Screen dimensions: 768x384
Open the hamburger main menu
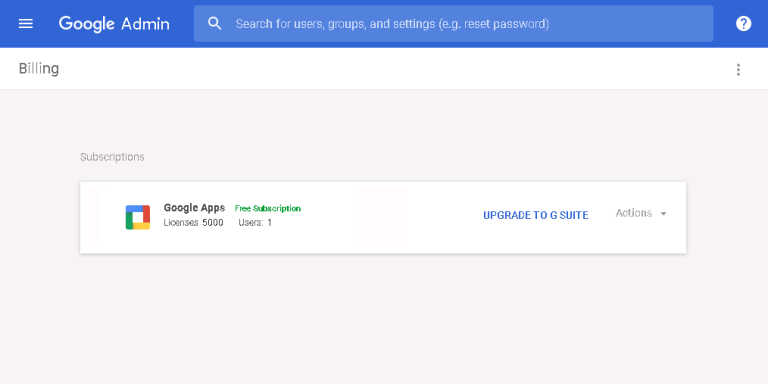tap(25, 24)
